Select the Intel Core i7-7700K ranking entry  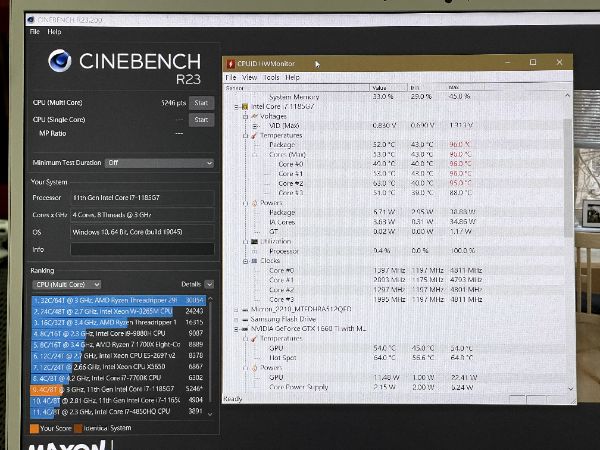click(x=118, y=378)
